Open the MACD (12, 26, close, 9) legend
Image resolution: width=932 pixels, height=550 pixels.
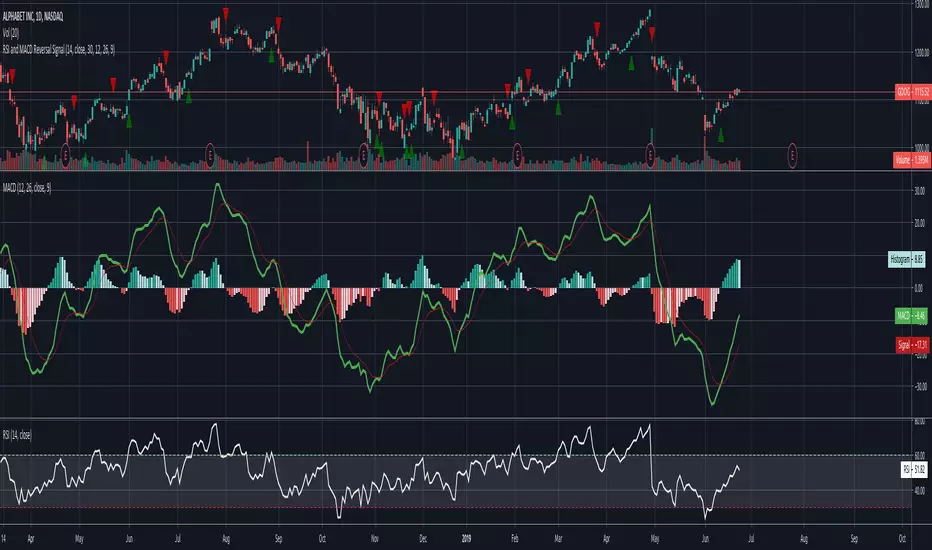(27, 188)
